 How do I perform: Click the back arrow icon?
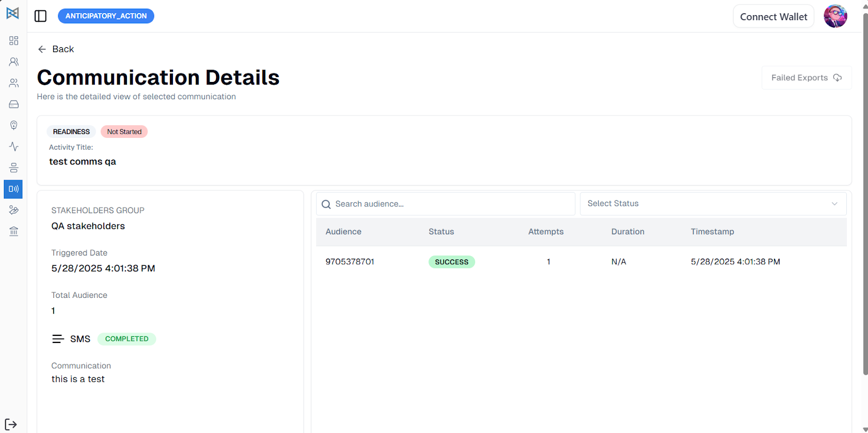(42, 49)
